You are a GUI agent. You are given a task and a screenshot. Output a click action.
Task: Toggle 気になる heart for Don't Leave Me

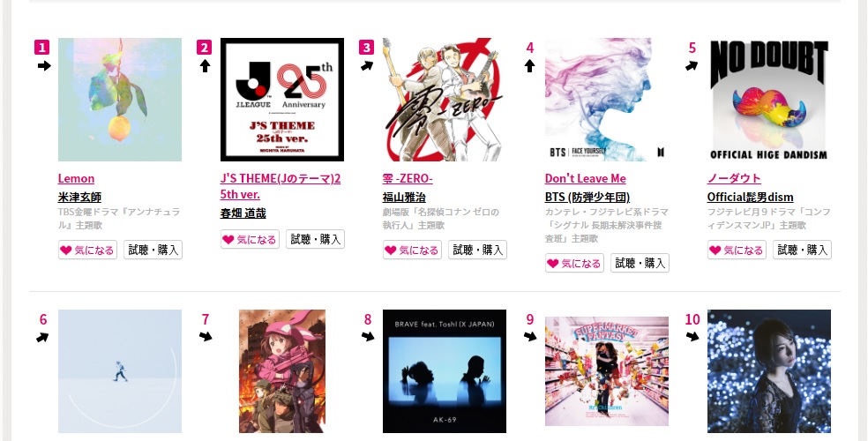pyautogui.click(x=574, y=264)
